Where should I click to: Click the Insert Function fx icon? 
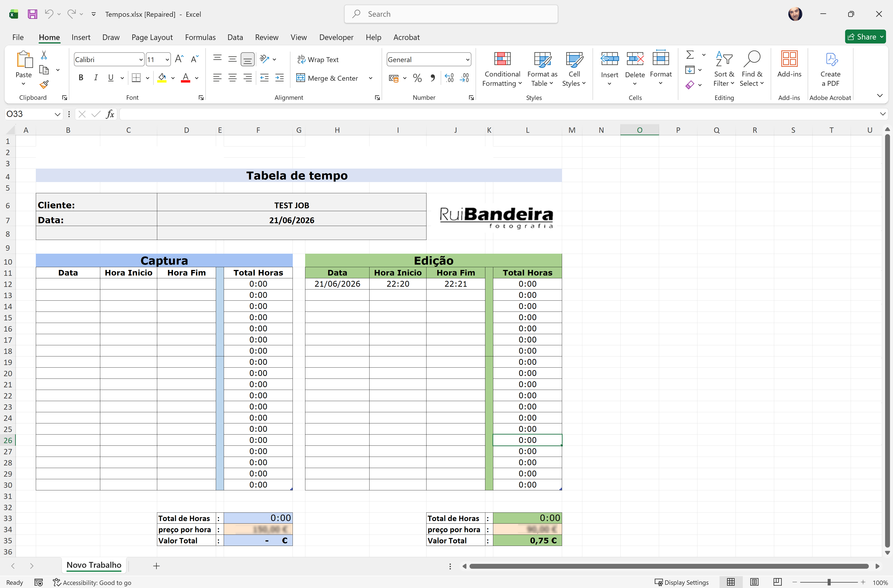pos(110,114)
